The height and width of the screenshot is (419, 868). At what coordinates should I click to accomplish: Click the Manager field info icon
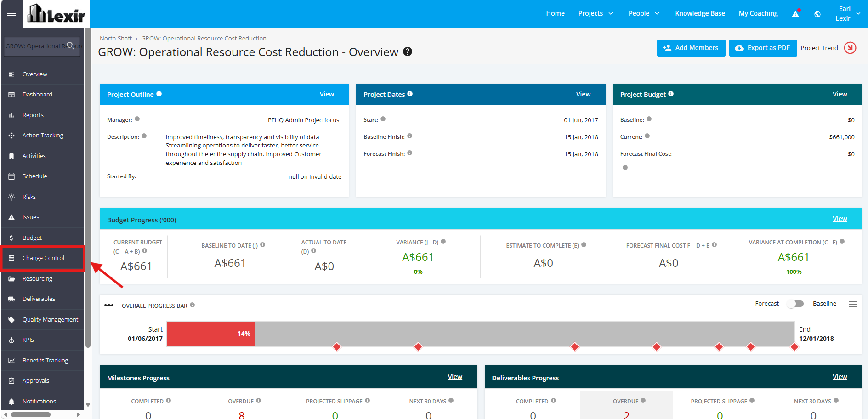click(x=137, y=119)
